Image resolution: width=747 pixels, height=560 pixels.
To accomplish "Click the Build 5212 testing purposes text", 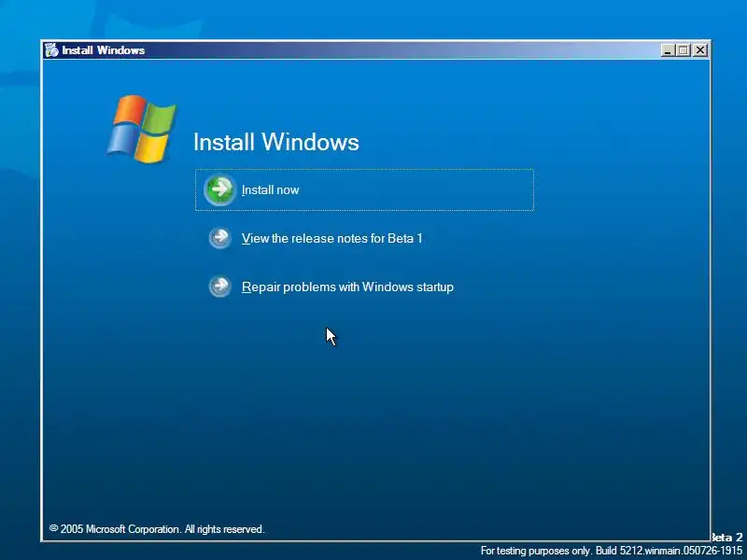I will click(612, 551).
